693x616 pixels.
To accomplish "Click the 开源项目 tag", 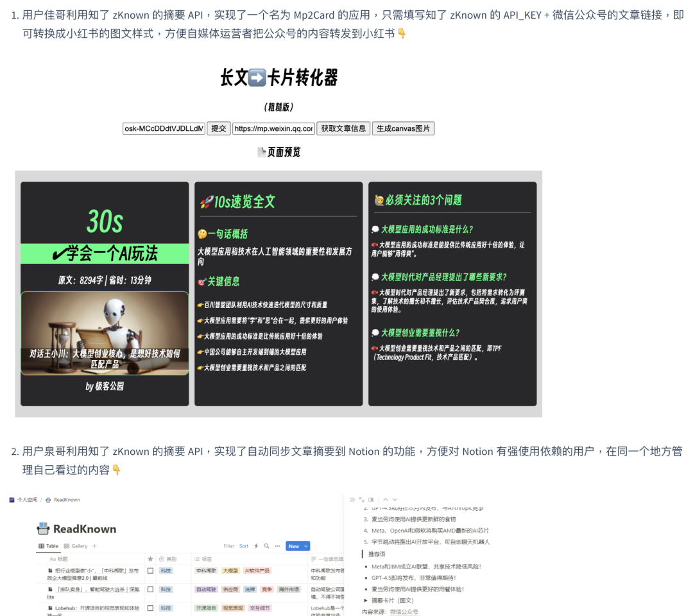I will click(206, 608).
